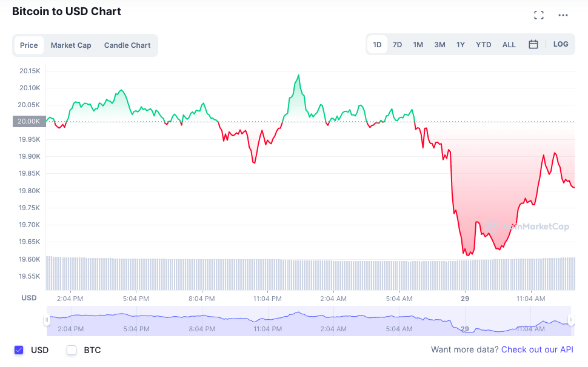
Task: Open fullscreen chart view icon
Action: [538, 15]
